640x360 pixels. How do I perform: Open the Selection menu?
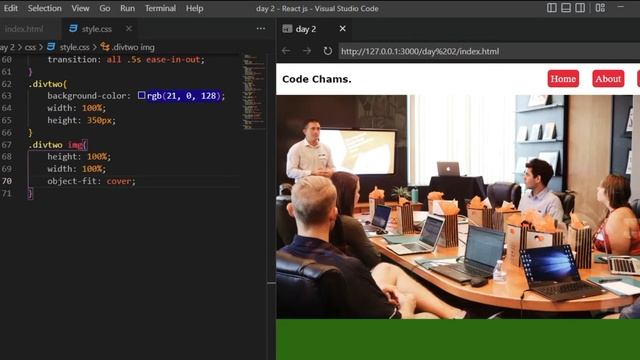[44, 8]
